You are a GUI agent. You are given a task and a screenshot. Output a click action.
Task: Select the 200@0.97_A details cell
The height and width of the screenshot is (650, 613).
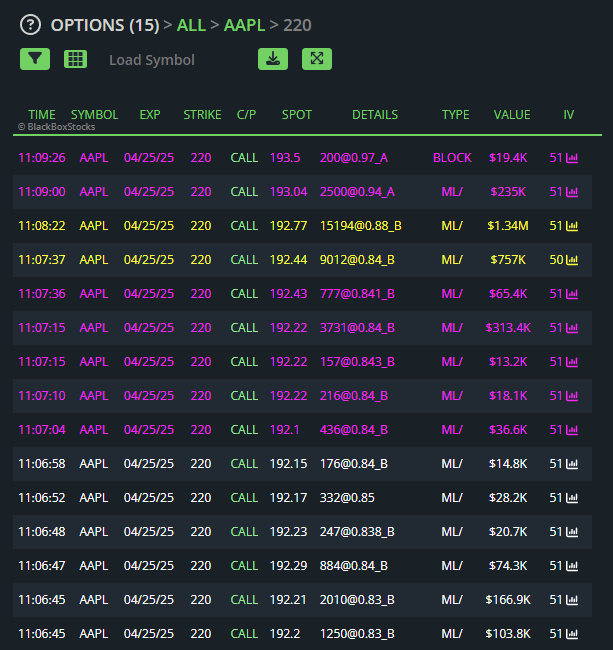pyautogui.click(x=354, y=158)
